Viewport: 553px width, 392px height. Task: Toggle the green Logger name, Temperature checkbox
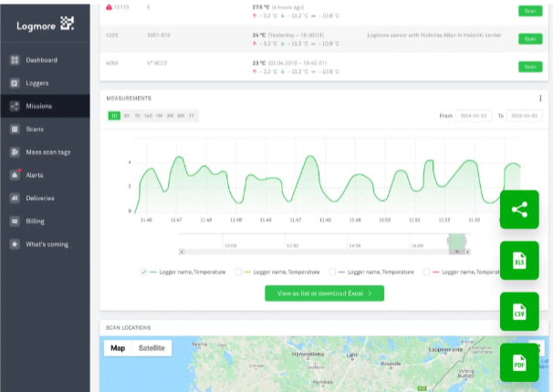144,272
